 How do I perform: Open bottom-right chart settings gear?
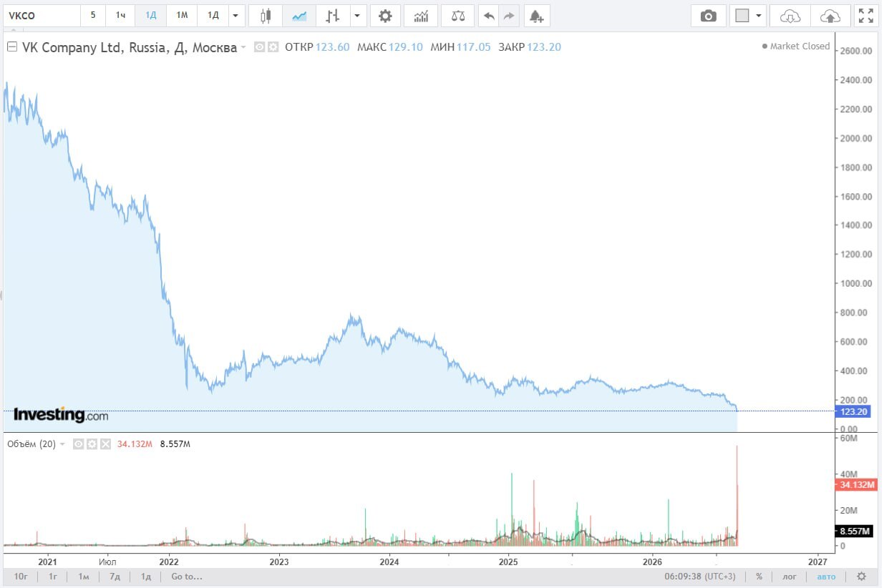pos(862,577)
